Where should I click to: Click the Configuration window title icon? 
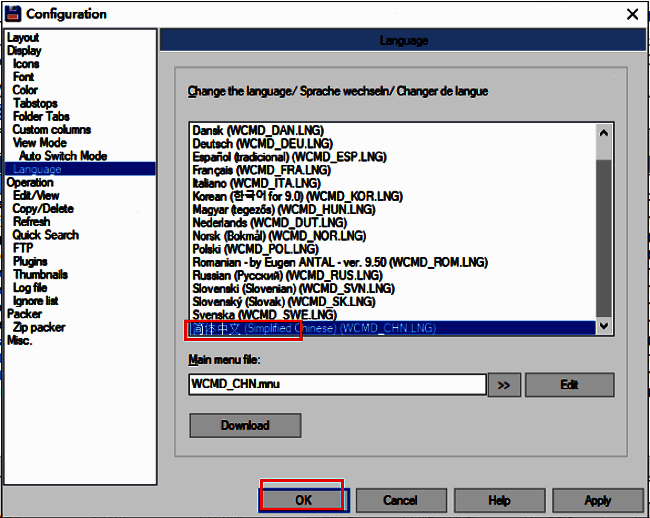(12, 13)
